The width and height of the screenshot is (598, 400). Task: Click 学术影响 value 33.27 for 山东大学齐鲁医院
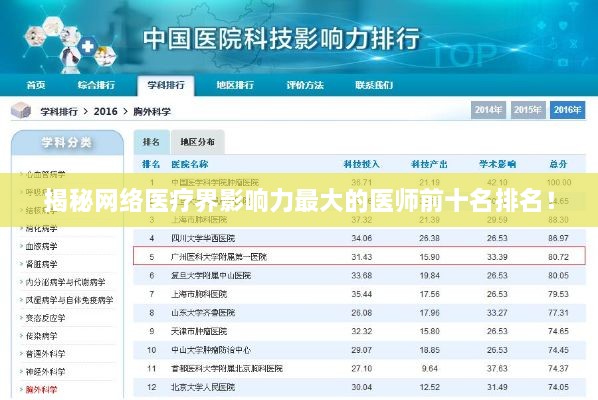(x=497, y=313)
